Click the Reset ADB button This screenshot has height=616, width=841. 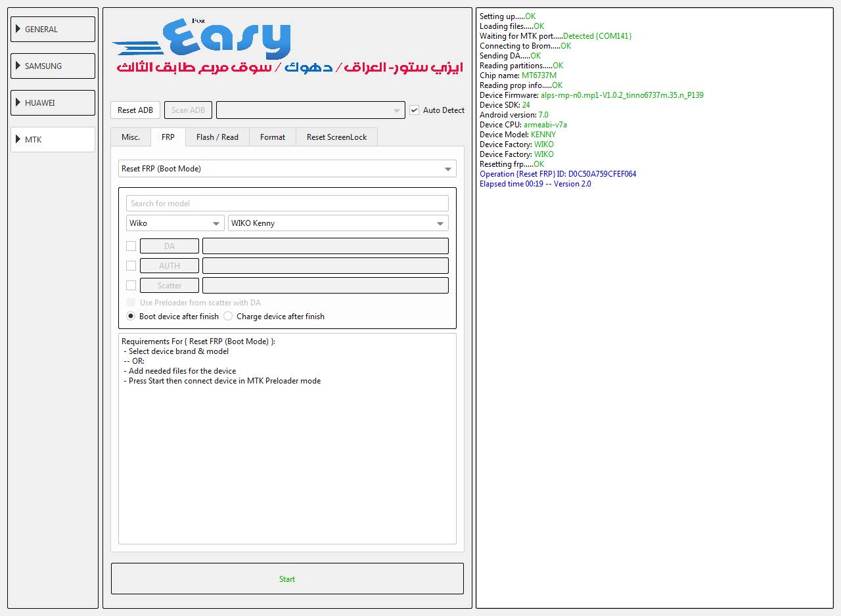tap(135, 110)
